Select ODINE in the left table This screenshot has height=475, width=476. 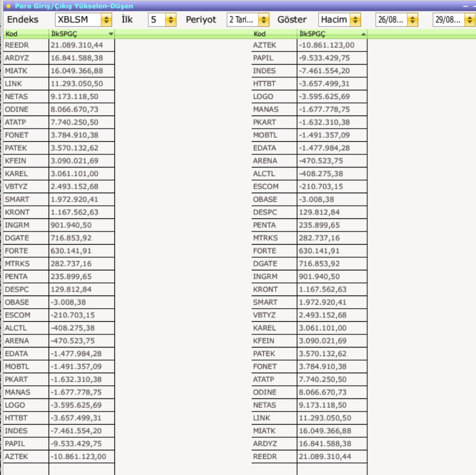(17, 110)
